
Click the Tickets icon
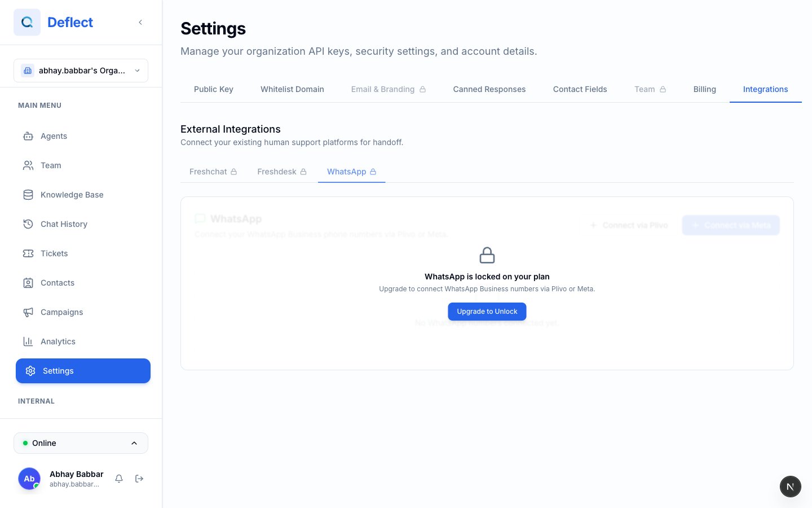point(28,253)
